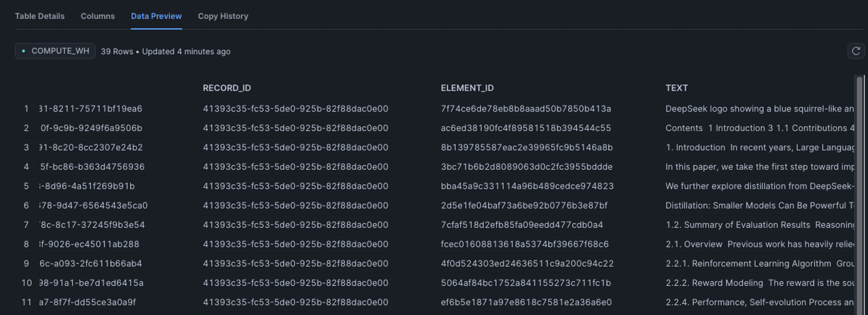Switch to the Columns tab
This screenshot has height=315, width=868.
coord(98,16)
